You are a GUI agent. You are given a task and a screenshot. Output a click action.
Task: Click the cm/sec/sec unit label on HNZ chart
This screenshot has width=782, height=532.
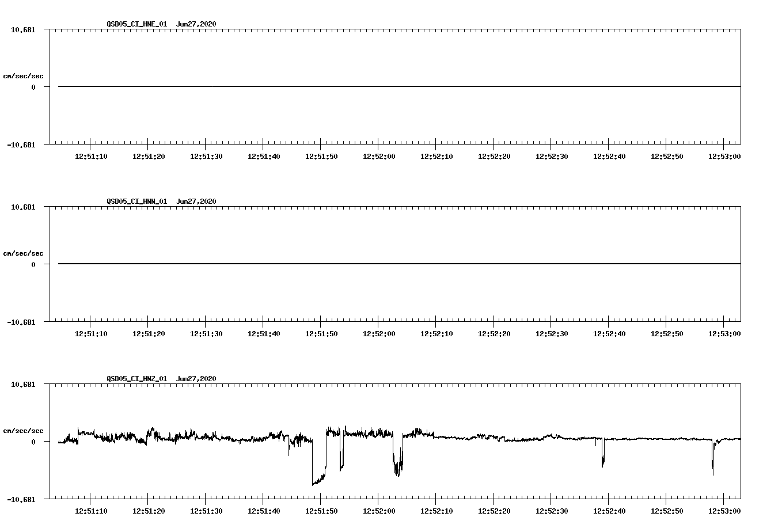(23, 431)
